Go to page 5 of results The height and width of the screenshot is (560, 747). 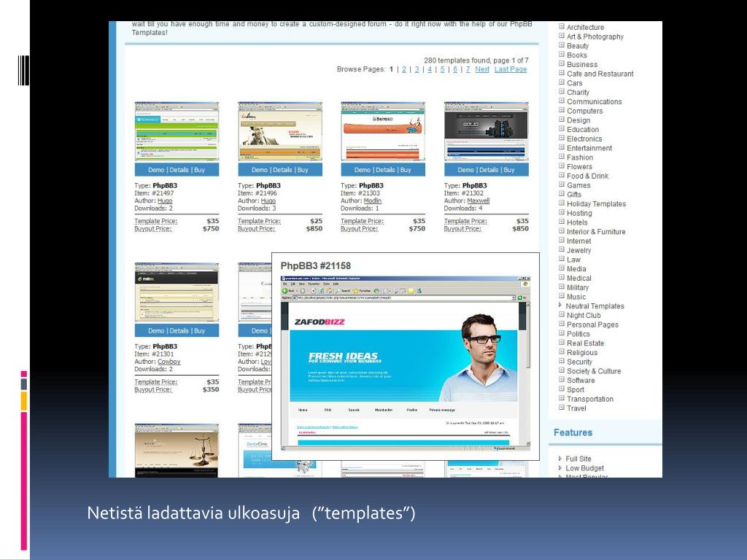point(442,69)
